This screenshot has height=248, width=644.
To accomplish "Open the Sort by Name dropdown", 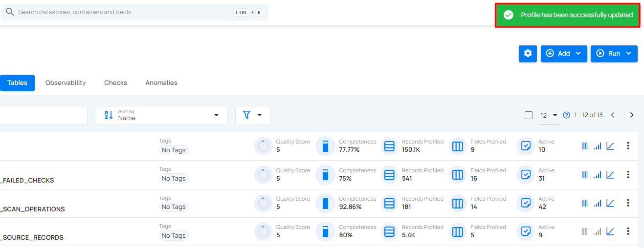I will 161,115.
